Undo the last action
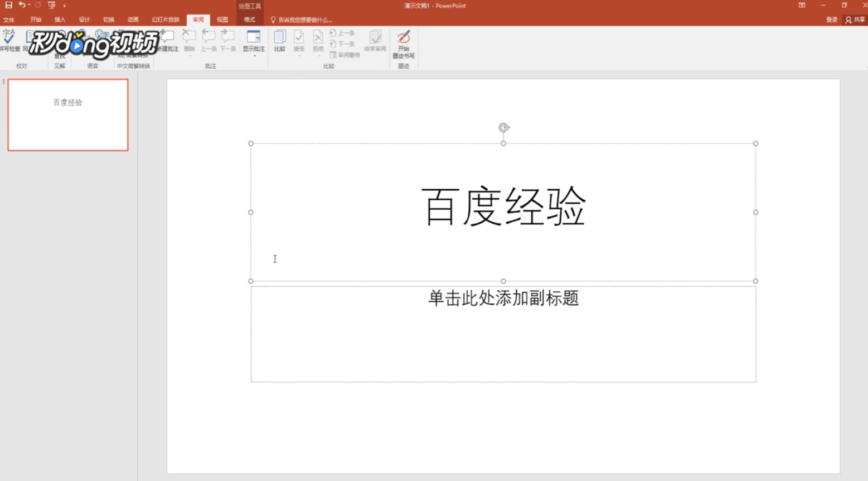 click(x=21, y=5)
